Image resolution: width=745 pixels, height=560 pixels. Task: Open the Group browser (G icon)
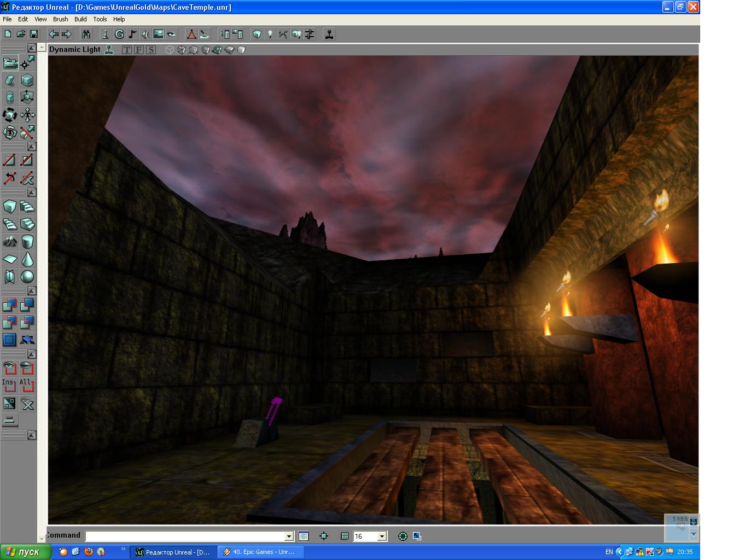point(119,34)
